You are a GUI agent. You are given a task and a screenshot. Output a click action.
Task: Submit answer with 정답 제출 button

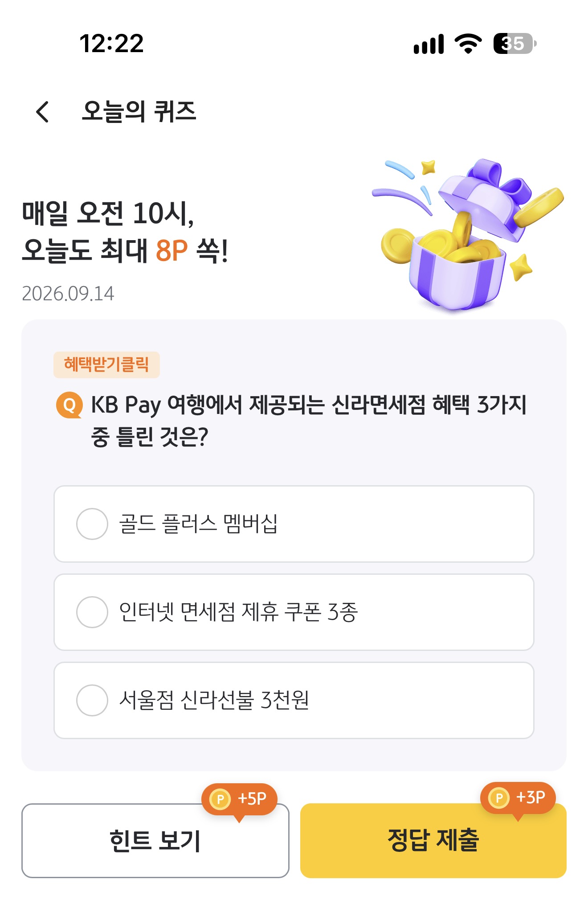click(433, 841)
